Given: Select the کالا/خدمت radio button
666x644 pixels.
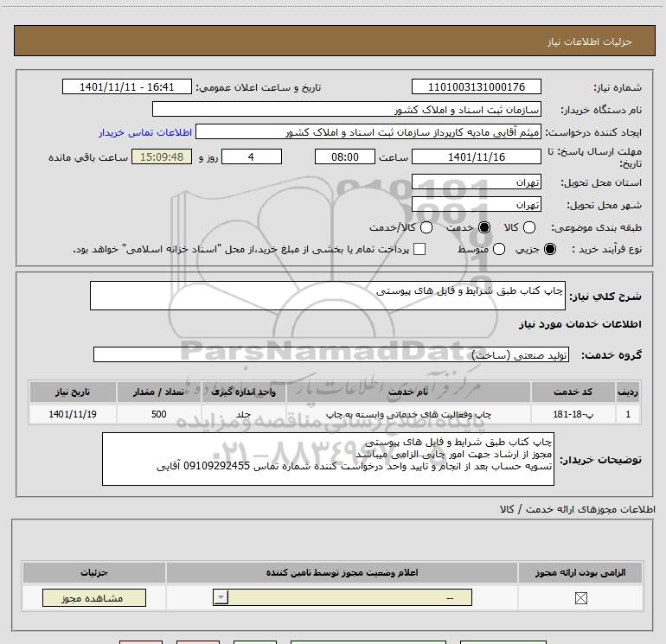Looking at the screenshot, I should tap(426, 227).
